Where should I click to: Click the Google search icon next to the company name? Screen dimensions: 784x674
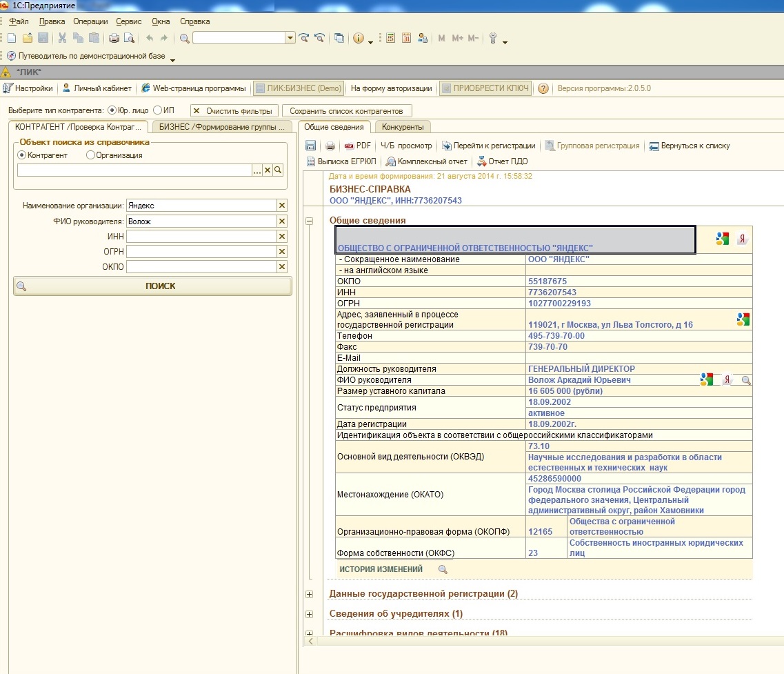(x=723, y=239)
